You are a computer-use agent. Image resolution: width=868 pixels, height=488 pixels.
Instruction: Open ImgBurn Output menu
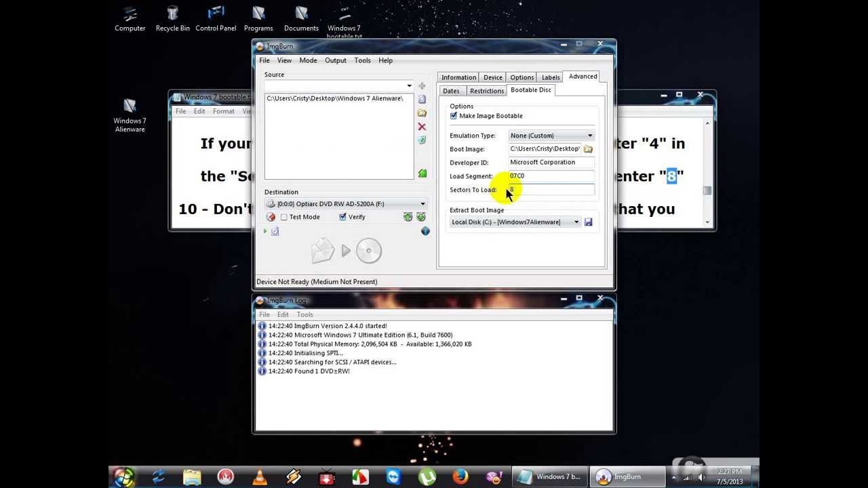(336, 60)
